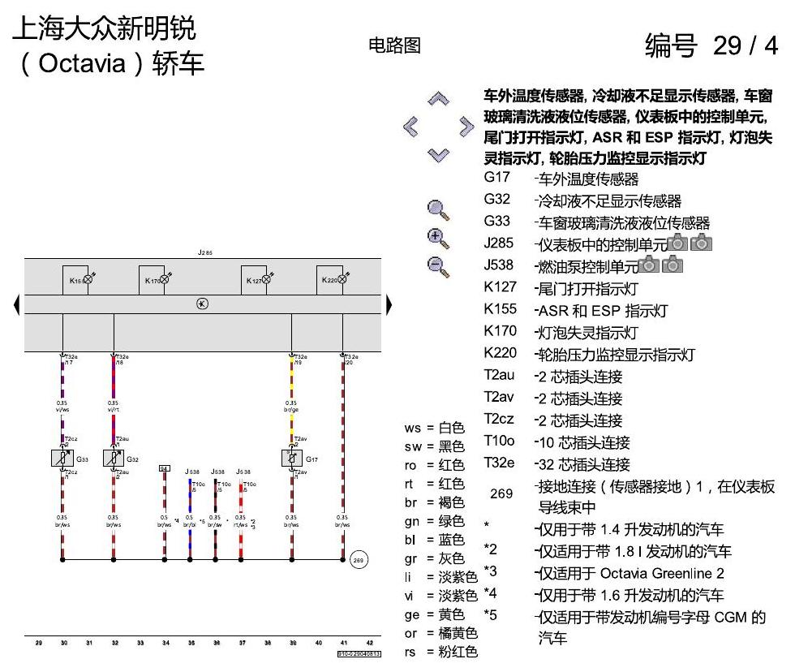This screenshot has height=672, width=795.
Task: Click the K170 legend entry
Action: click(561, 332)
